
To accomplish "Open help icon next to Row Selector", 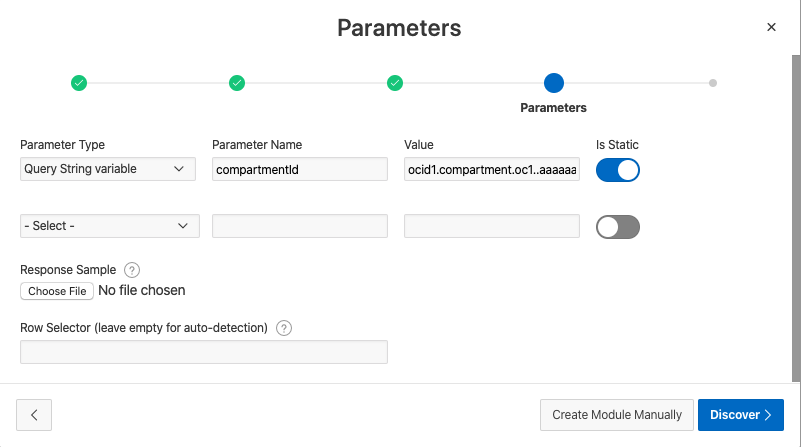I will click(284, 328).
